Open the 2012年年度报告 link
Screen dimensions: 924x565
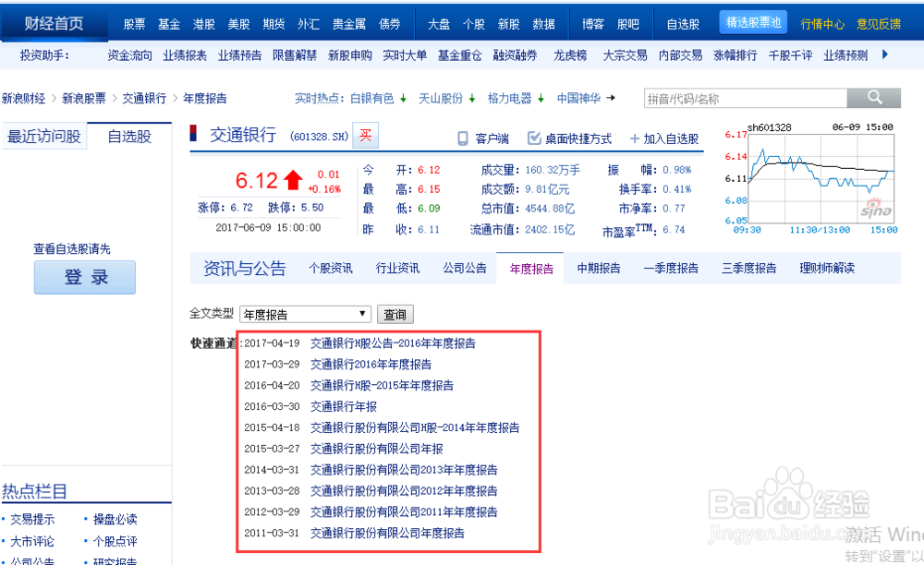point(404,491)
